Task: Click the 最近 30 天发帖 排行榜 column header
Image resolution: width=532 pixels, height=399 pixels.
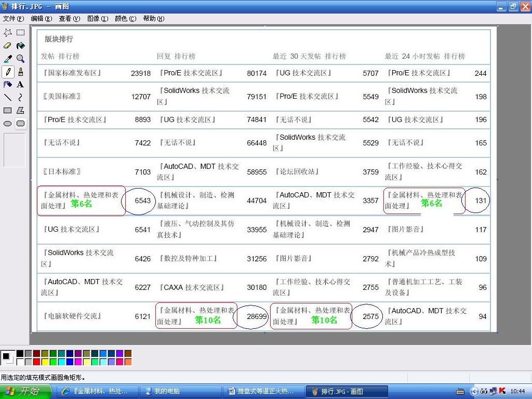Action: coord(310,56)
